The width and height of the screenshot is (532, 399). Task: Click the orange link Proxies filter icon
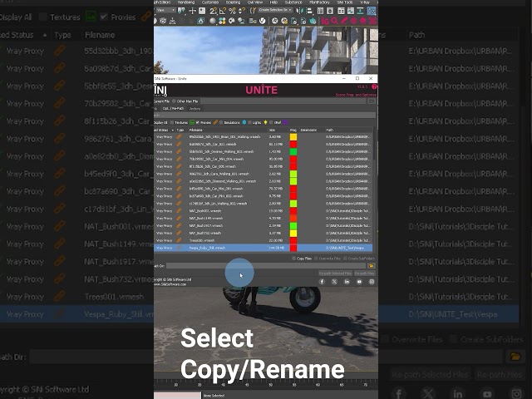tap(215, 122)
